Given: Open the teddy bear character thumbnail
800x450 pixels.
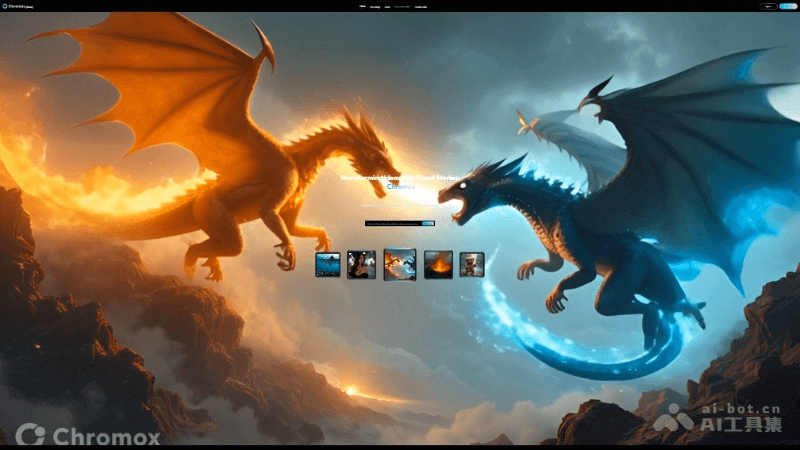Looking at the screenshot, I should [x=472, y=264].
